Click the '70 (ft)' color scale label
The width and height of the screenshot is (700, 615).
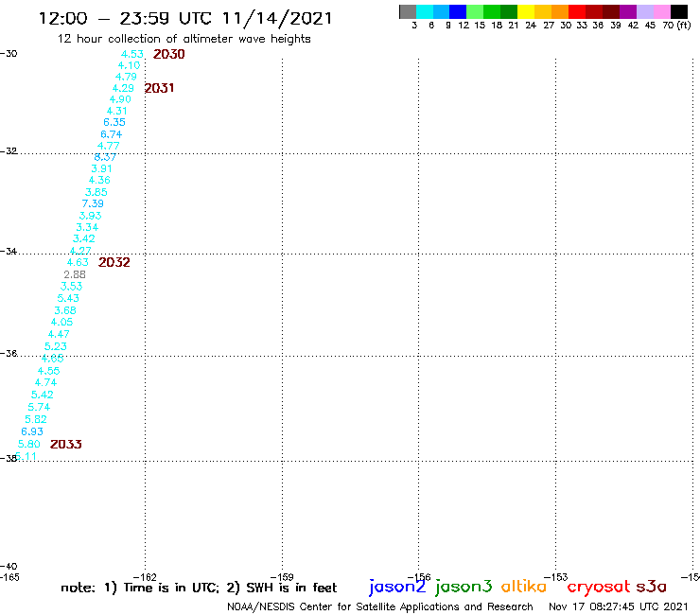click(x=676, y=25)
